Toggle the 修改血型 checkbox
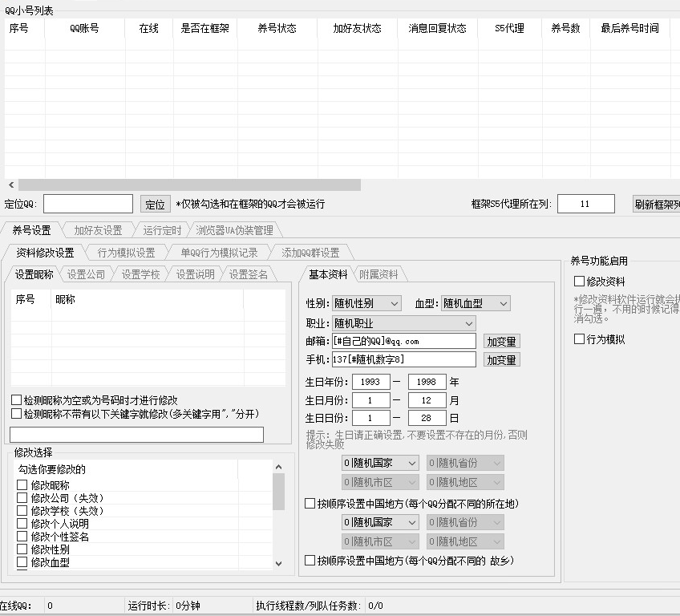680x616 pixels. (22, 562)
